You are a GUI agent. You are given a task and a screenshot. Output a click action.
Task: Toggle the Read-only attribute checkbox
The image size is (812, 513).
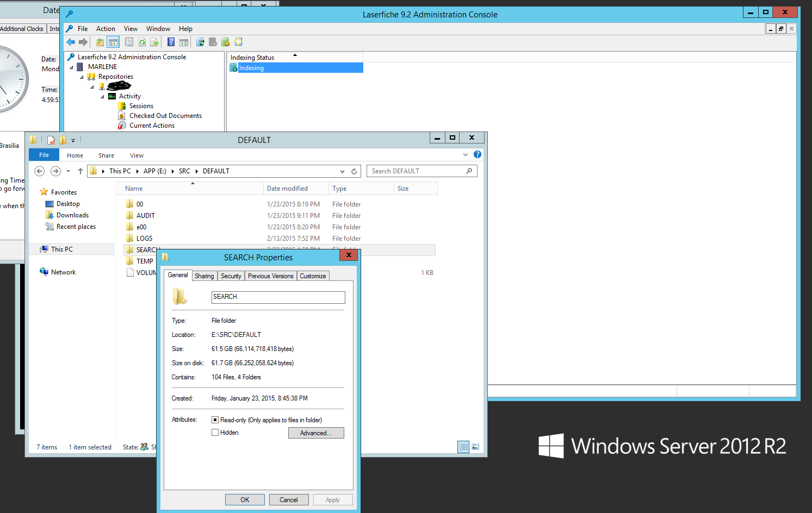pyautogui.click(x=215, y=420)
